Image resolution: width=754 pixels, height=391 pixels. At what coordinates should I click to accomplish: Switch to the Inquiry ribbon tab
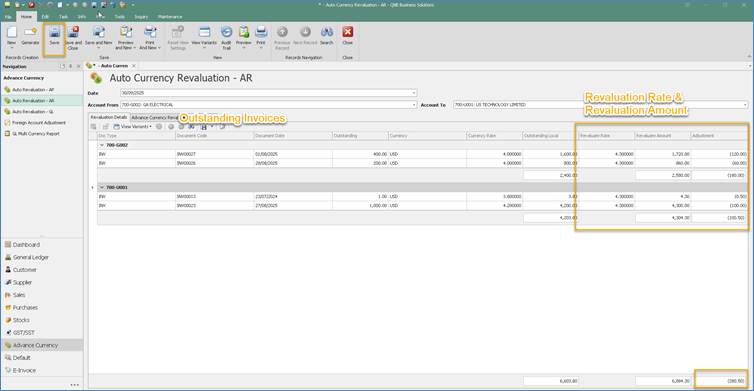click(x=141, y=17)
